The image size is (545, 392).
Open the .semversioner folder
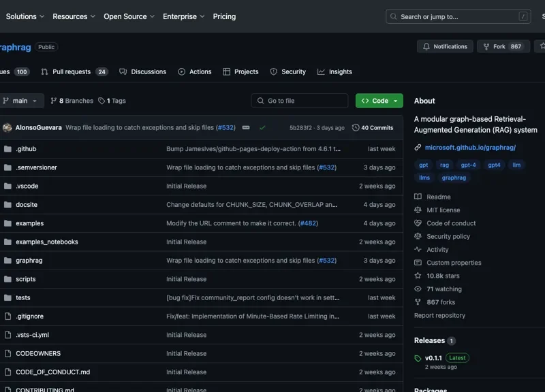pos(37,167)
